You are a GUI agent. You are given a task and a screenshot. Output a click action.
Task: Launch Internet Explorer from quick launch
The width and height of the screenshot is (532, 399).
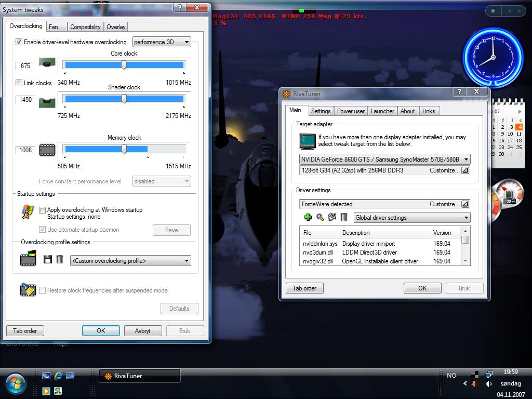58,376
